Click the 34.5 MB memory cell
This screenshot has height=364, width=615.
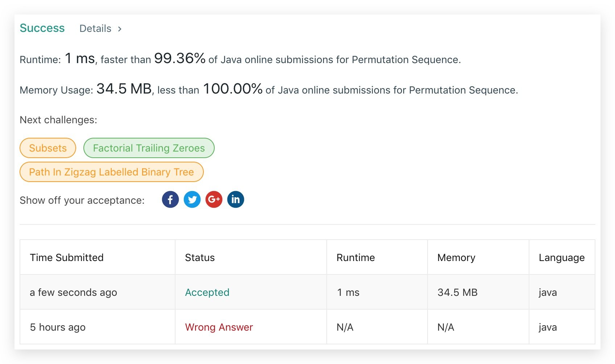[457, 292]
